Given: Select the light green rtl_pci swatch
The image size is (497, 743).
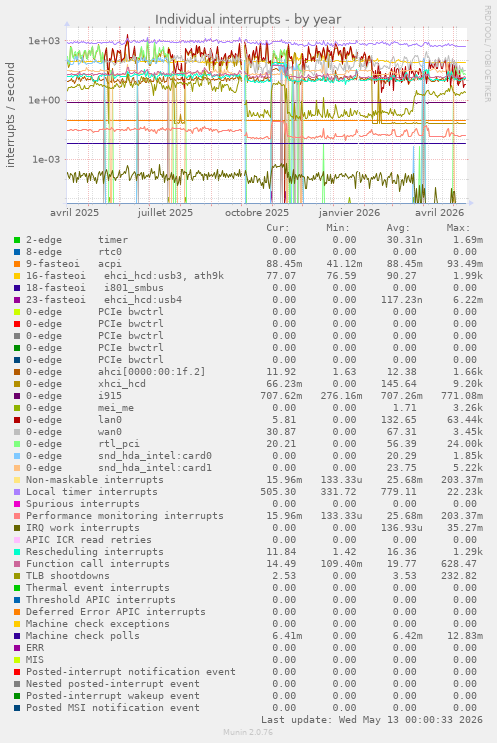Looking at the screenshot, I should 17,444.
